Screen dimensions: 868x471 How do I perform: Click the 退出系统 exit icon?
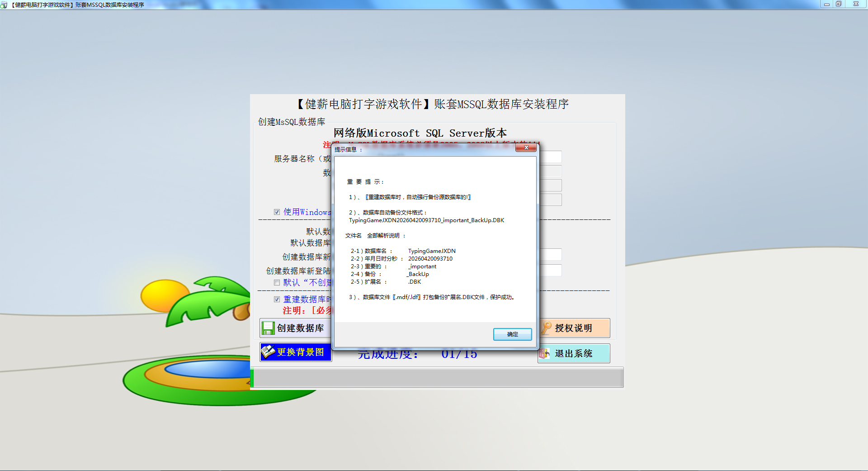544,353
